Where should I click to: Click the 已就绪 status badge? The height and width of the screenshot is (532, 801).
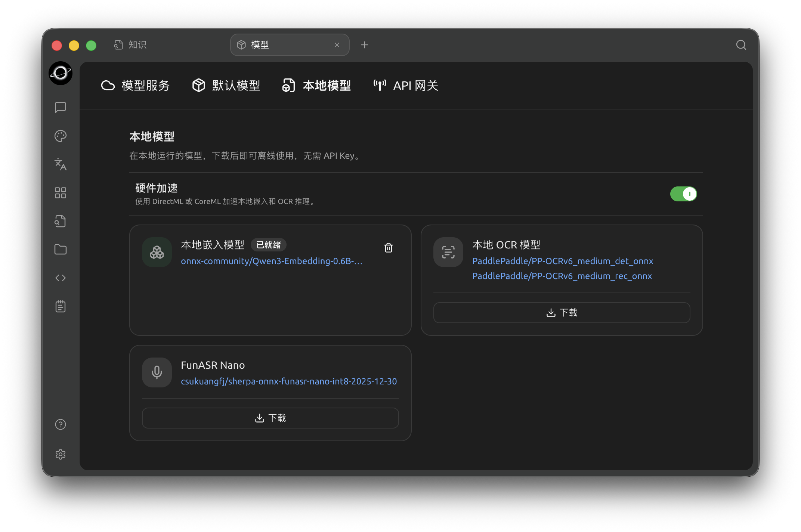pos(269,245)
